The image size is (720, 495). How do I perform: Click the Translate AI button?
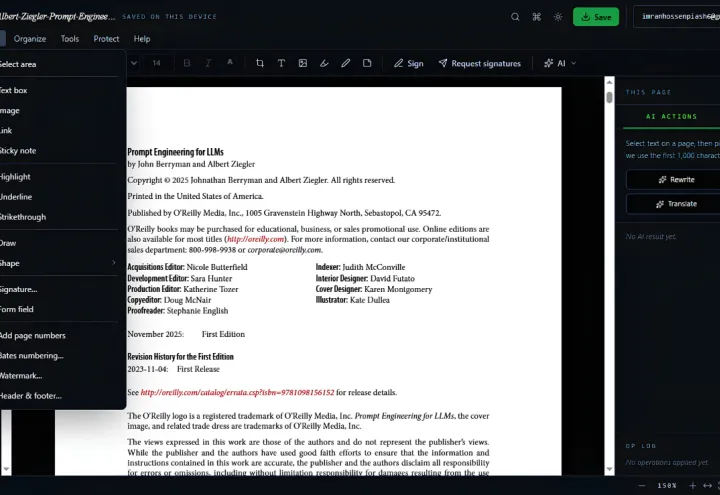click(675, 204)
